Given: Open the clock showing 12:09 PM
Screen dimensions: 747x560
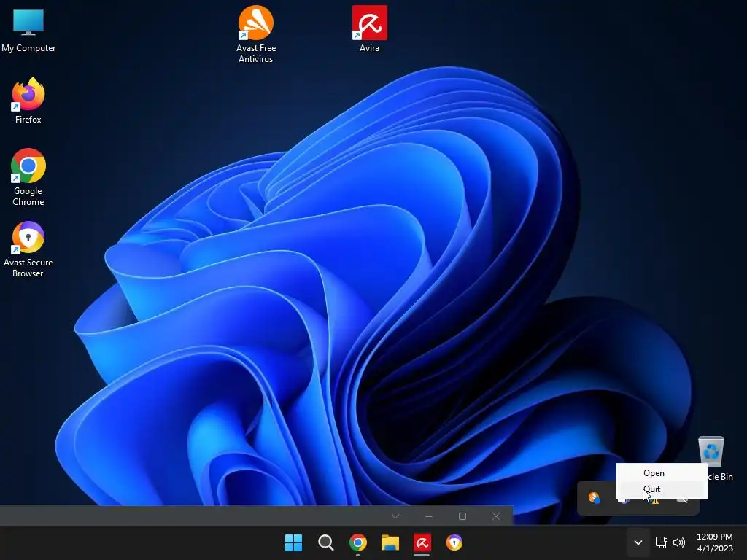Looking at the screenshot, I should pos(715,542).
